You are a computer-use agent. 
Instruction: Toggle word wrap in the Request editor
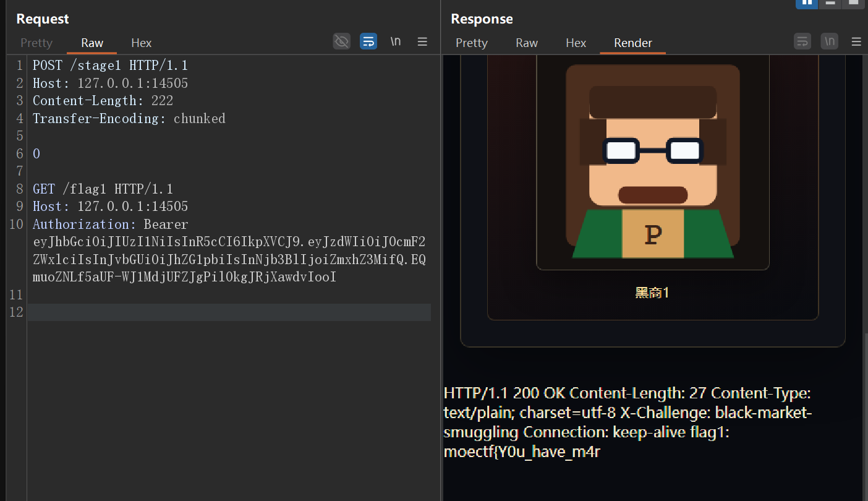368,41
